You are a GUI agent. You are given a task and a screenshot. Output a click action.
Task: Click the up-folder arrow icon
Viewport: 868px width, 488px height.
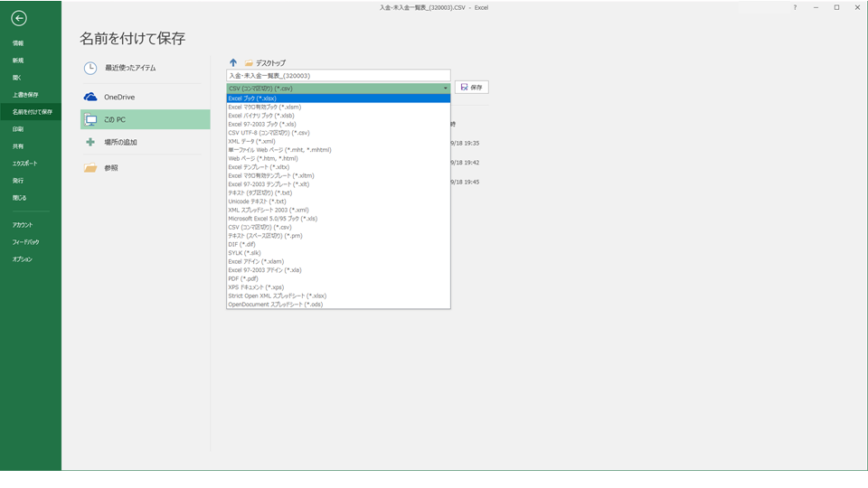pyautogui.click(x=233, y=62)
